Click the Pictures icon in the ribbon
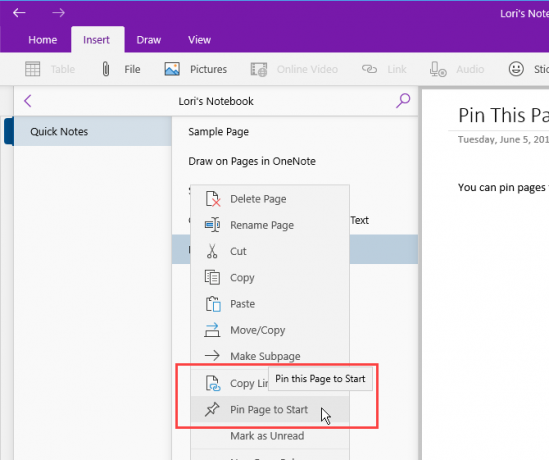The height and width of the screenshot is (460, 549). [x=172, y=69]
